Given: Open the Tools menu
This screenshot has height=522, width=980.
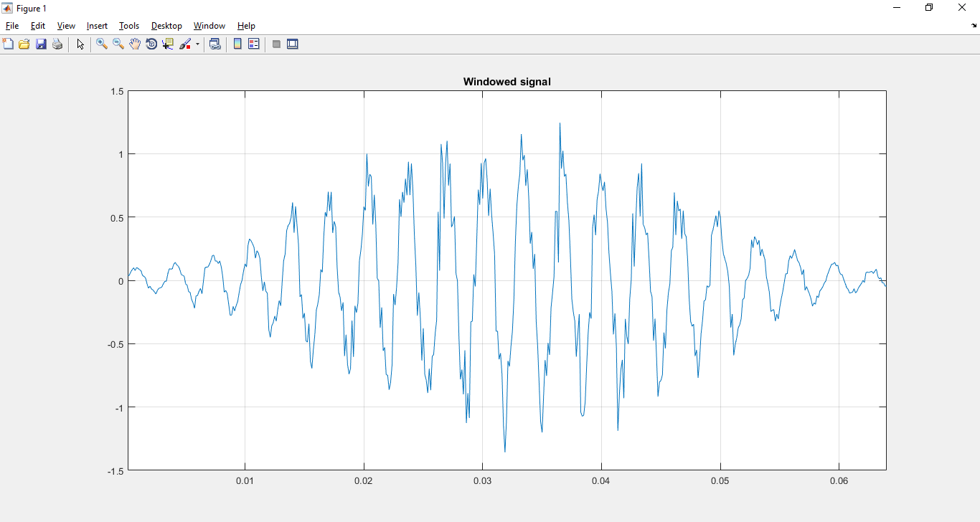Looking at the screenshot, I should (129, 26).
